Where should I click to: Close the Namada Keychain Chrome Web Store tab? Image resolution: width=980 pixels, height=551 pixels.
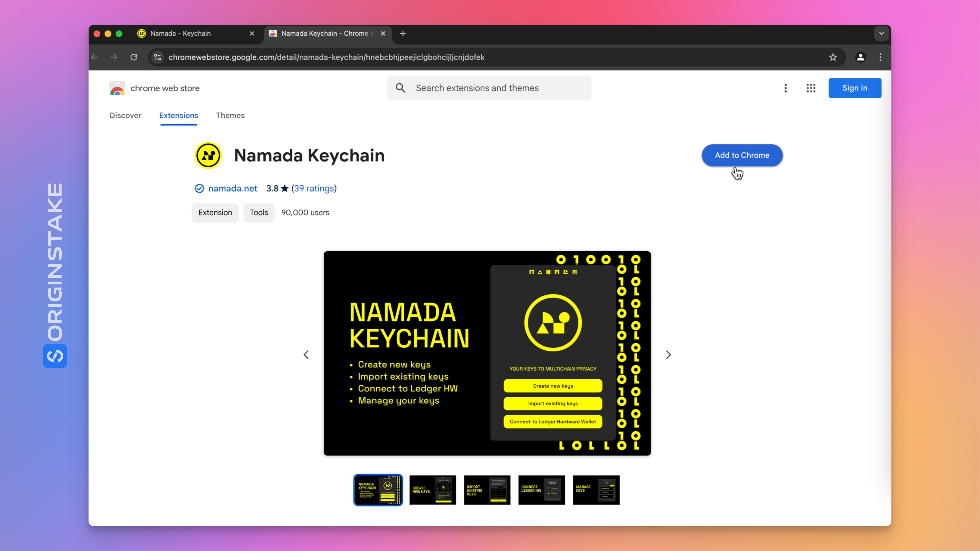(x=383, y=33)
